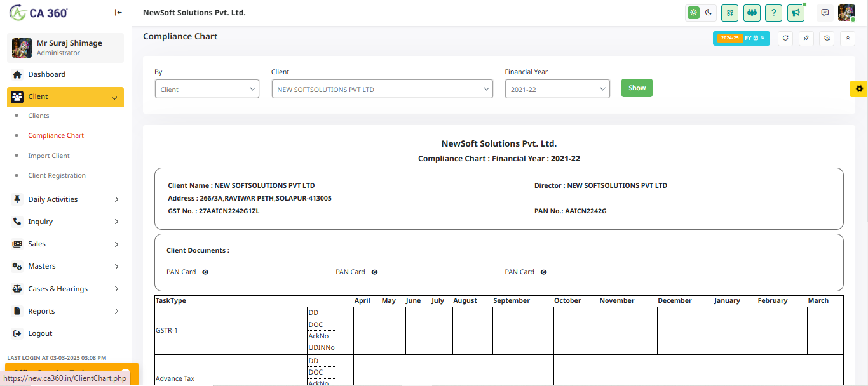This screenshot has width=868, height=386.
Task: Click the GST No. 27AAICN2242G1ZL text
Action: 214,211
